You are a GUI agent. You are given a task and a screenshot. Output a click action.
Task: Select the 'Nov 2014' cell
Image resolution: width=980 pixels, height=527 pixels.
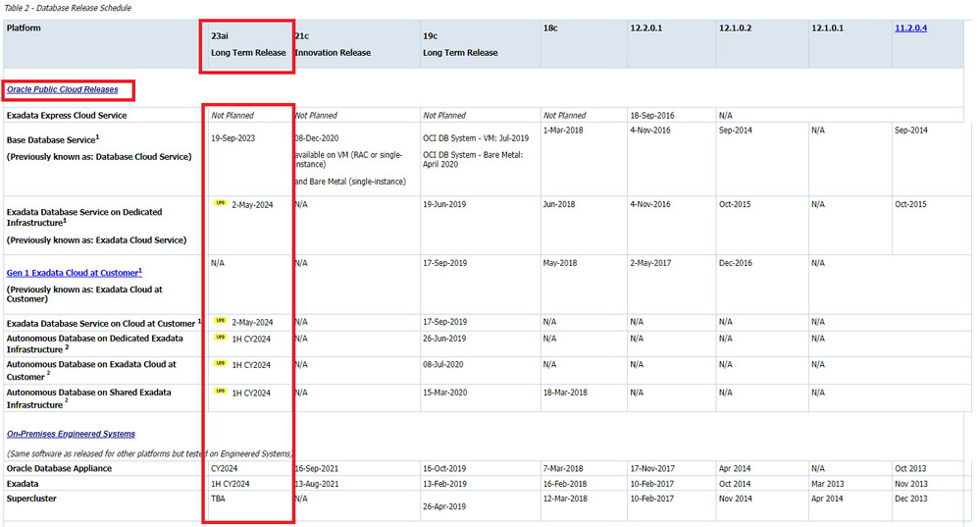(735, 499)
